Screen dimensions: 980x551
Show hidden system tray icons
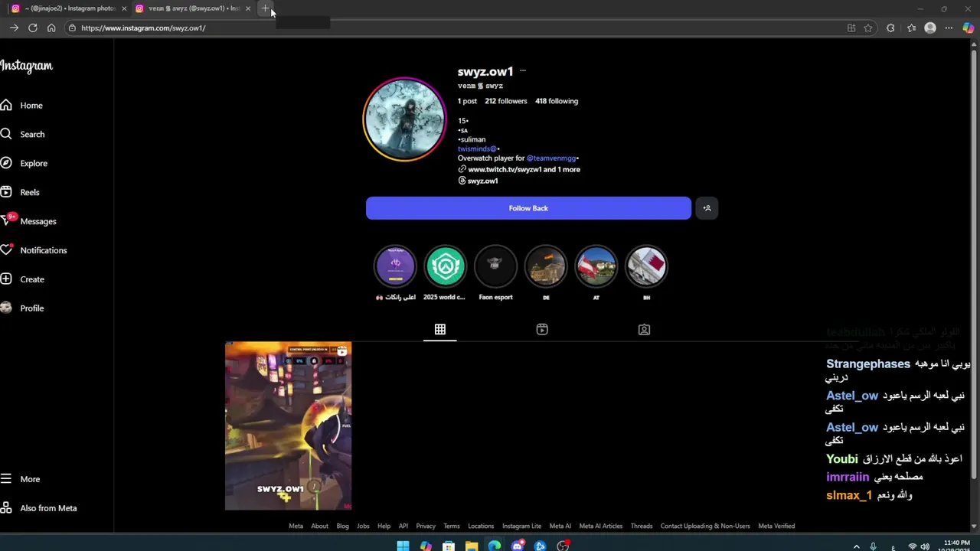coord(856,546)
